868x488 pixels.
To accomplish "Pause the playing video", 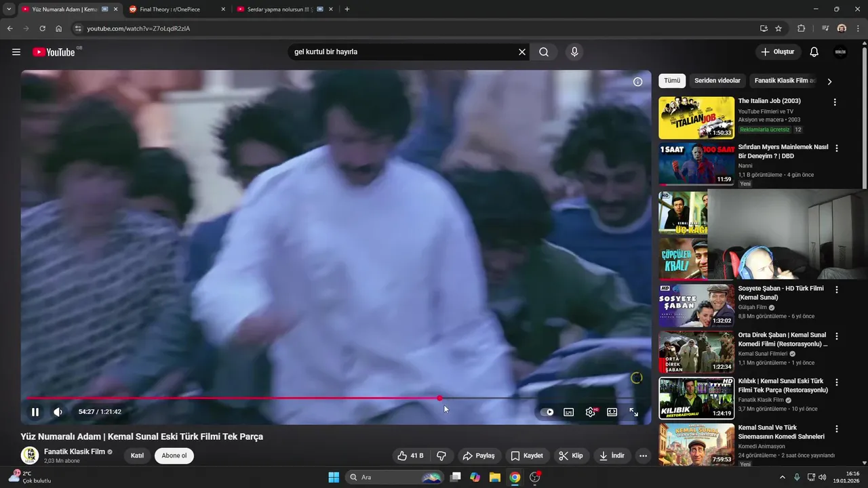I will click(x=35, y=411).
